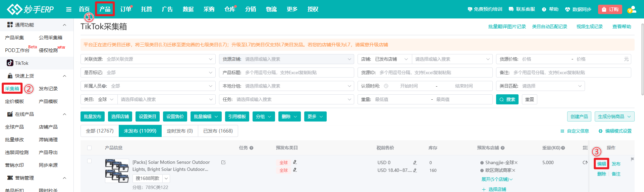Click the clock icon in 认领时间 field
The image size is (644, 192).
click(x=386, y=86)
